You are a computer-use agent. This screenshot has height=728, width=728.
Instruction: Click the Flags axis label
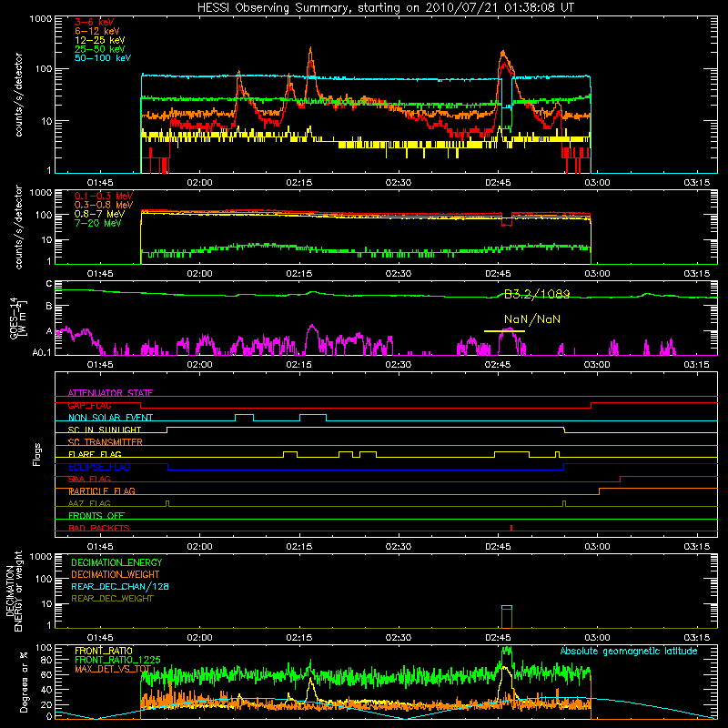37,454
